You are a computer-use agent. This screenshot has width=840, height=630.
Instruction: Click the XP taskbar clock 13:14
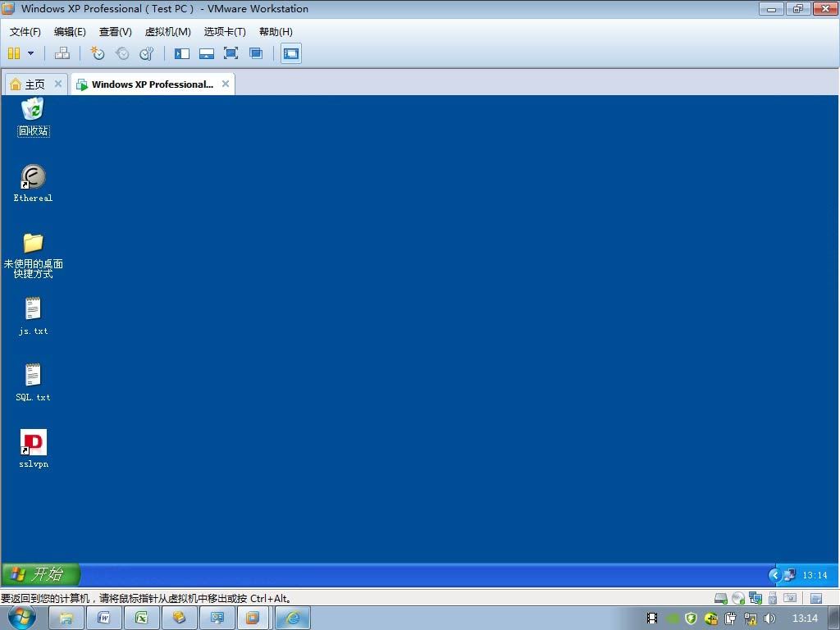point(815,575)
